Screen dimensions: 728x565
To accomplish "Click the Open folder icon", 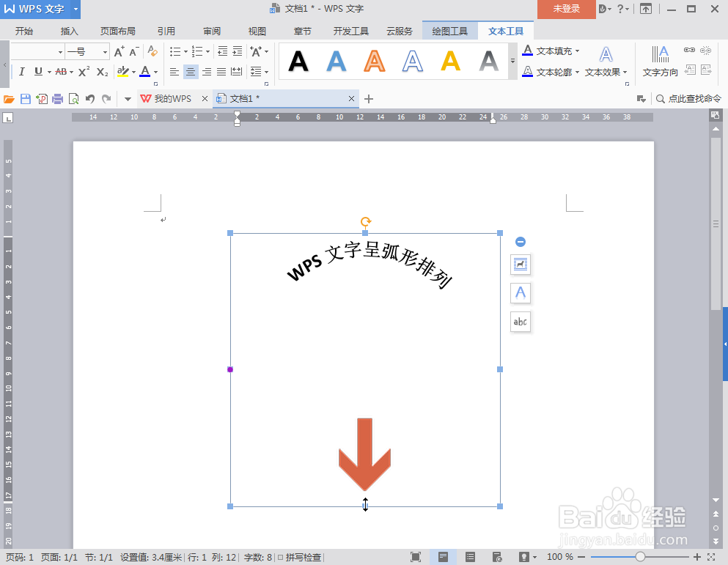I will click(x=9, y=99).
